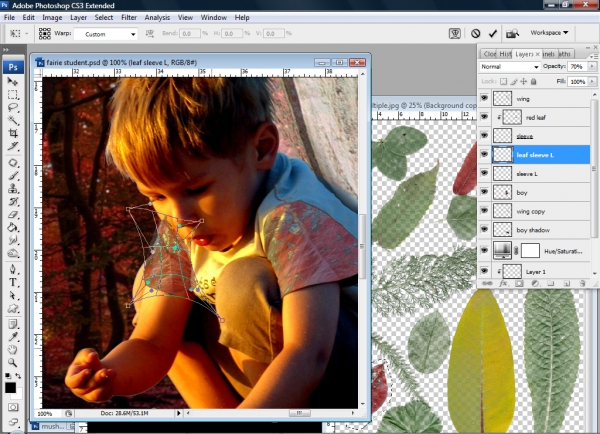This screenshot has height=434, width=600.
Task: Hide the Hue/Saturation adjustment layer
Action: click(x=484, y=250)
